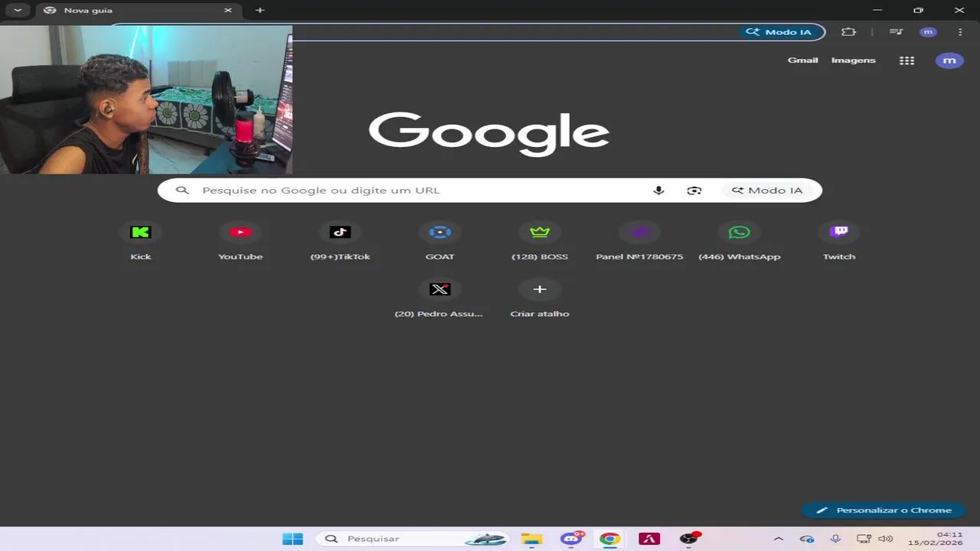Open the Chrome three-dot menu
This screenshot has height=551, width=980.
tap(959, 31)
